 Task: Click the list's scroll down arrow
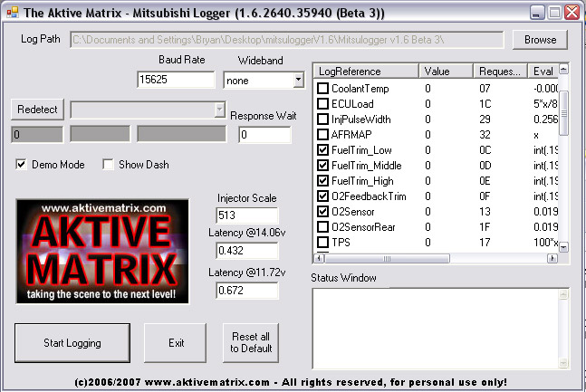(x=563, y=246)
